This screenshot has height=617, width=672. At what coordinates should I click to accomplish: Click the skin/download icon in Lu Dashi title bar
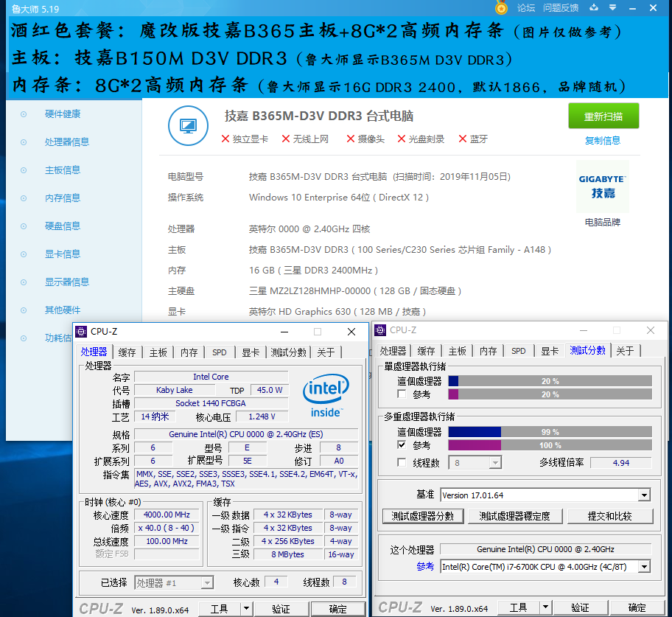coord(594,7)
